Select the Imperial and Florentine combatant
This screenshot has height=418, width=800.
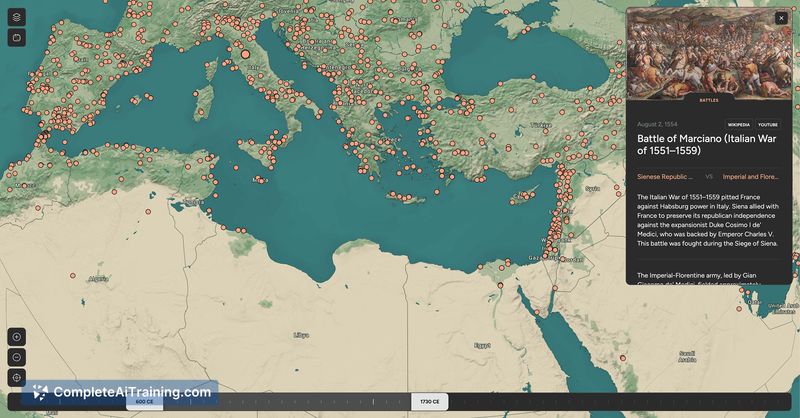pos(750,177)
